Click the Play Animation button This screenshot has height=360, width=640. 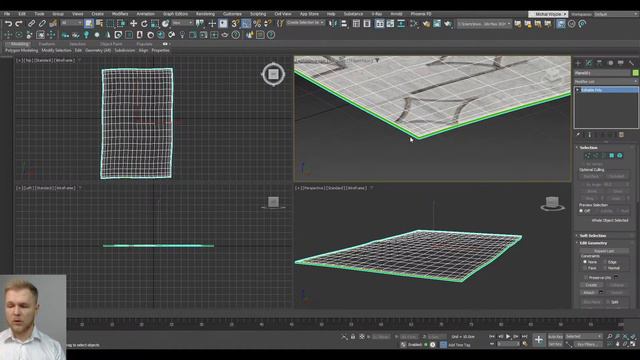coord(508,337)
